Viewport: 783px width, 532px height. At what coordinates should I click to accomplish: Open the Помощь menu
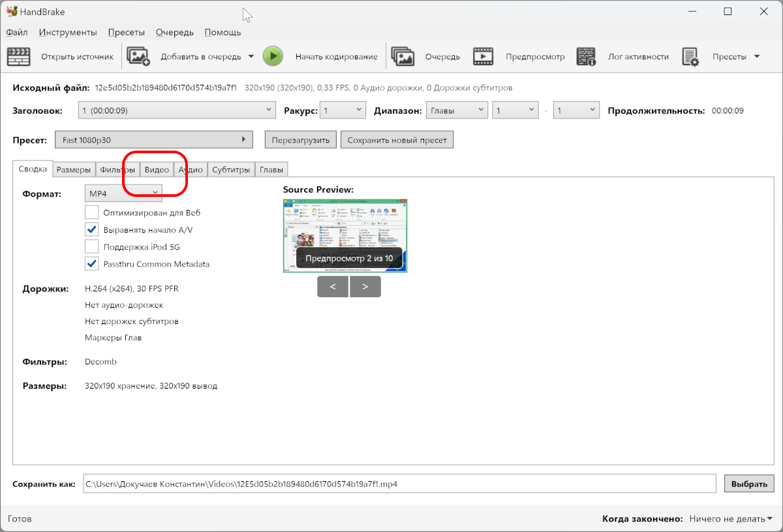(223, 32)
